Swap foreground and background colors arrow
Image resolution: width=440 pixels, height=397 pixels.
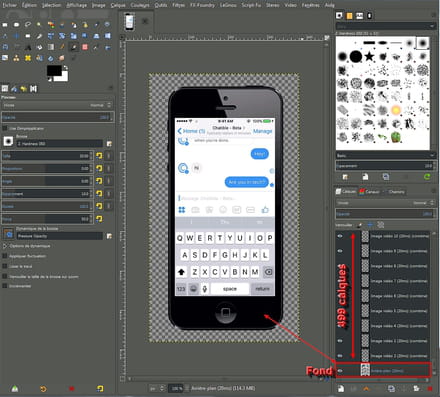coord(66,68)
